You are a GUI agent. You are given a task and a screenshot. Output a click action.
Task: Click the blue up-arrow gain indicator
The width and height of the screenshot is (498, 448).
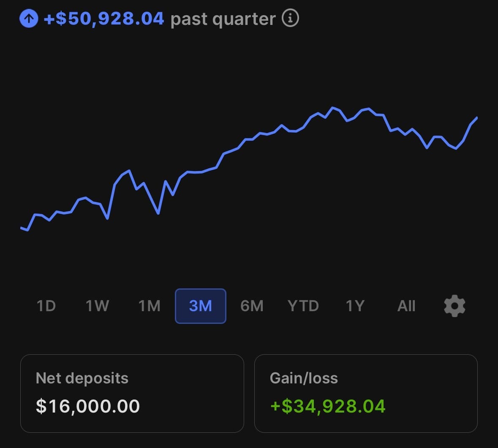pyautogui.click(x=29, y=19)
